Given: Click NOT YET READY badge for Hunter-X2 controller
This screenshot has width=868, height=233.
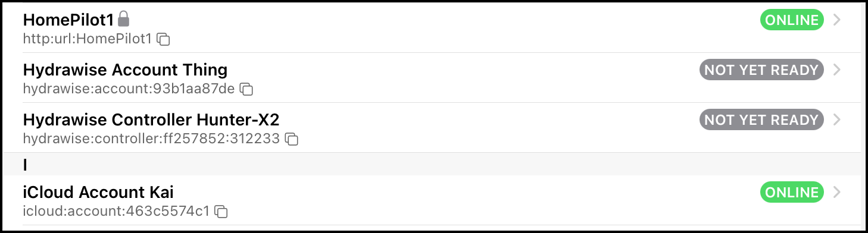Looking at the screenshot, I should [x=761, y=119].
